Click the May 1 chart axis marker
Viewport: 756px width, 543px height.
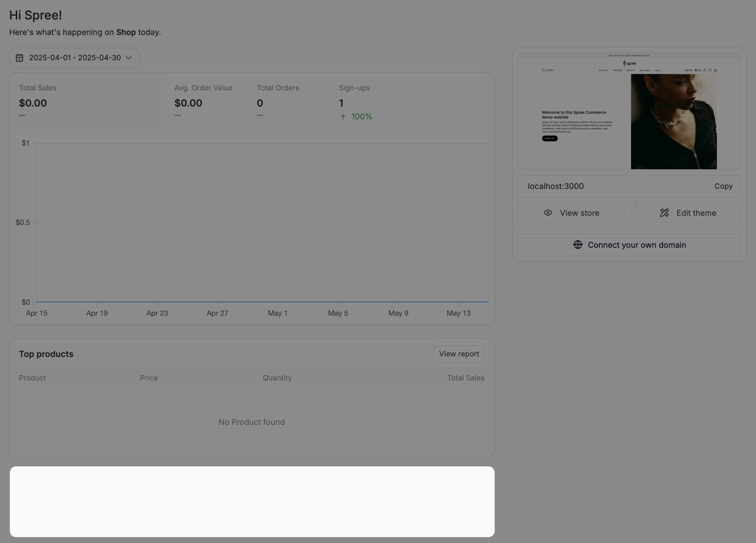click(x=277, y=313)
